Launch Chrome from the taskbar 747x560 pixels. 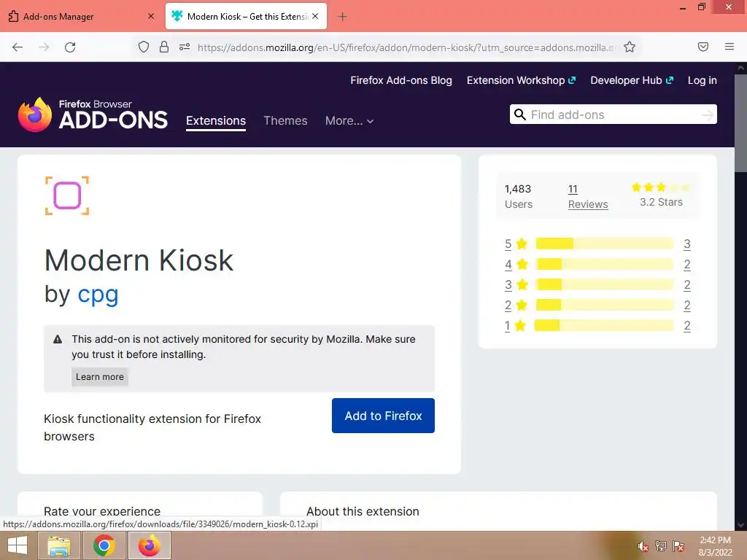104,545
